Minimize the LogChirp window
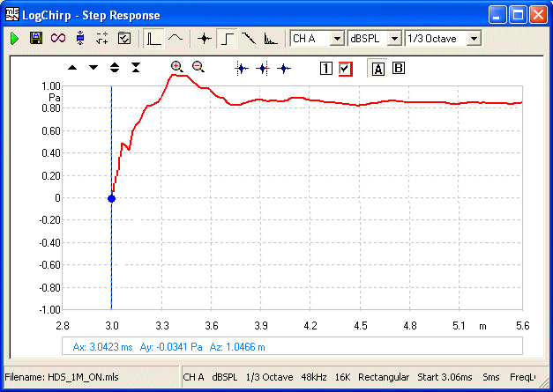 pos(497,15)
